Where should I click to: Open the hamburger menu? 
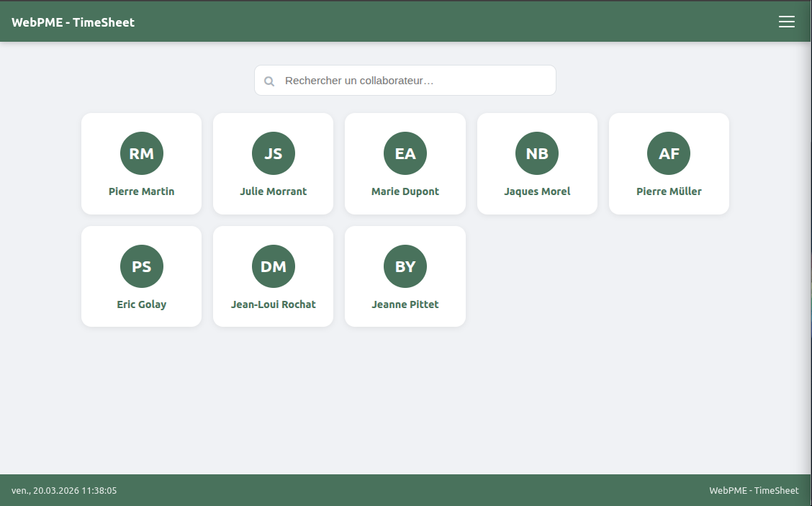786,22
